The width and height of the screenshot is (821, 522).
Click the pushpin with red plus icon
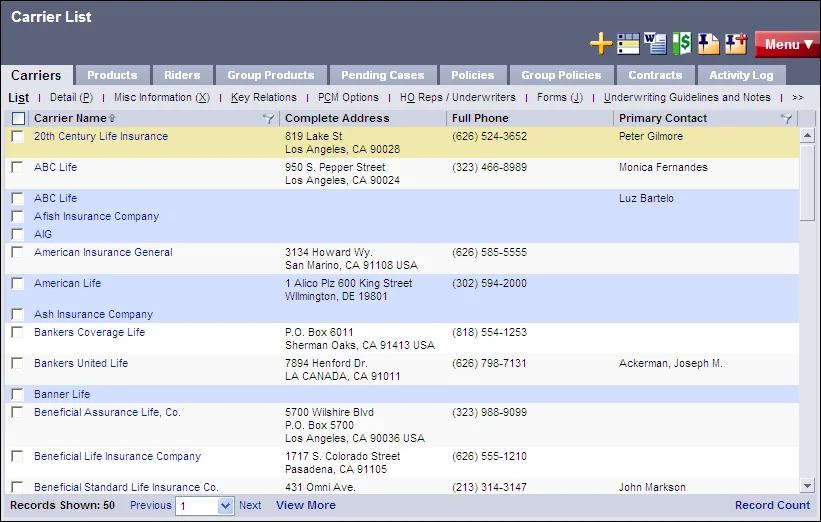pos(736,44)
